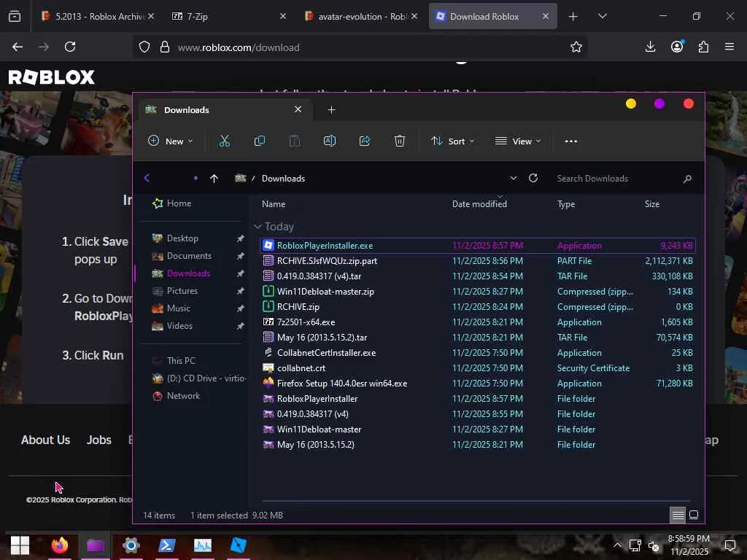The width and height of the screenshot is (747, 560).
Task: Open Network in Explorer sidebar
Action: (x=176, y=396)
